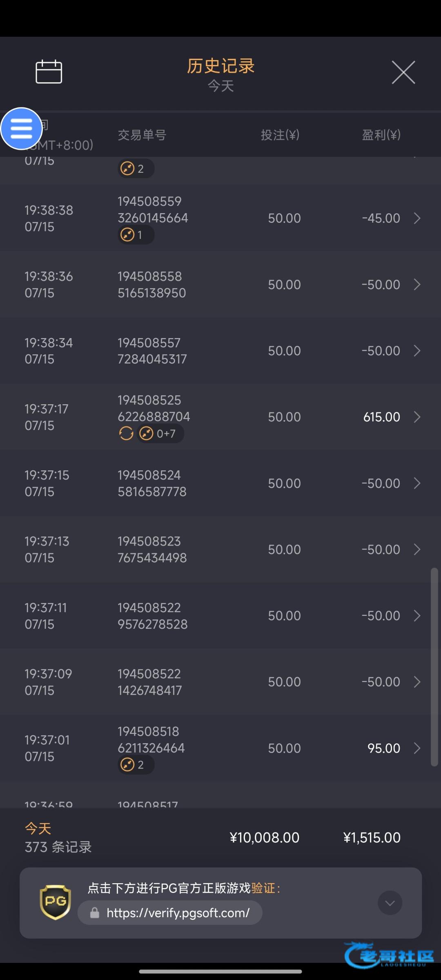Tap the lock icon beside verify URL
Image resolution: width=441 pixels, height=980 pixels.
(95, 913)
